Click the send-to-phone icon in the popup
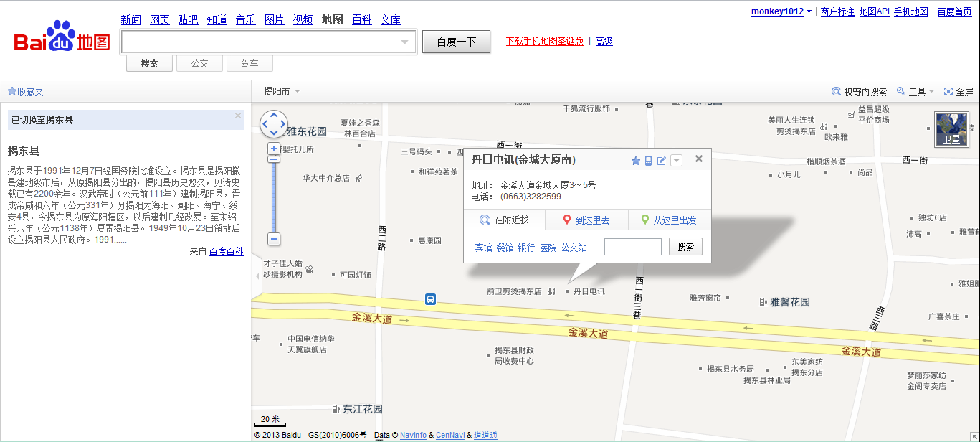Viewport: 980px width, 442px height. [648, 161]
